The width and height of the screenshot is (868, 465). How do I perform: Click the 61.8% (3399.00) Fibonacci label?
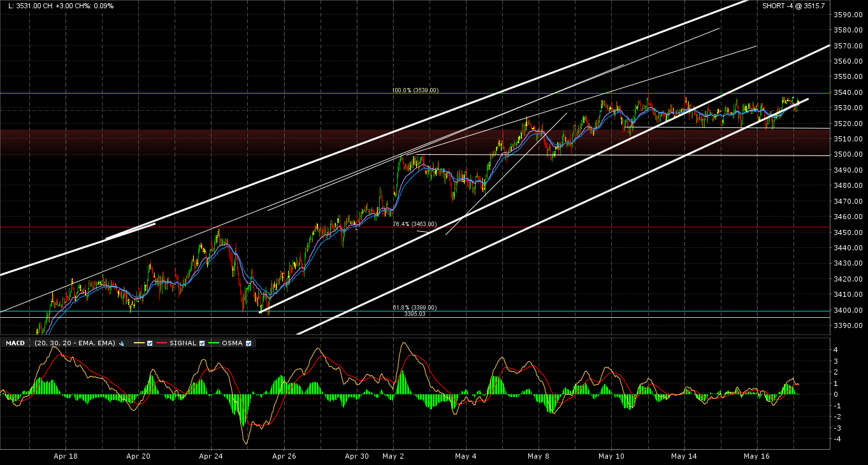(414, 308)
